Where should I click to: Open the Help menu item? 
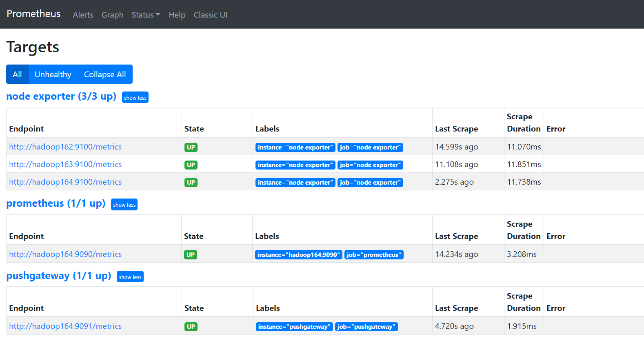tap(177, 15)
